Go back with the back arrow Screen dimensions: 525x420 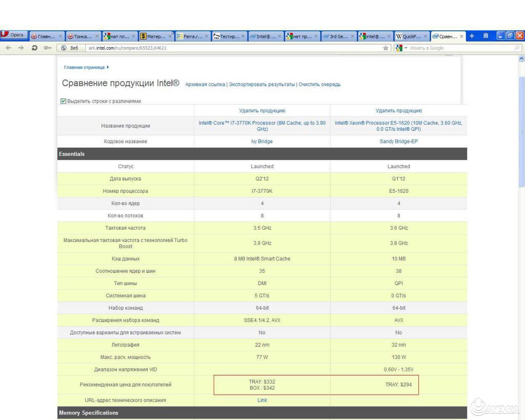(x=8, y=48)
